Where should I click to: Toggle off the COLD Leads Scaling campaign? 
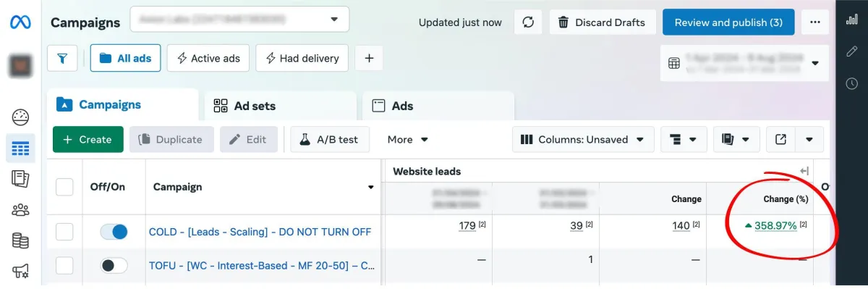(x=114, y=232)
